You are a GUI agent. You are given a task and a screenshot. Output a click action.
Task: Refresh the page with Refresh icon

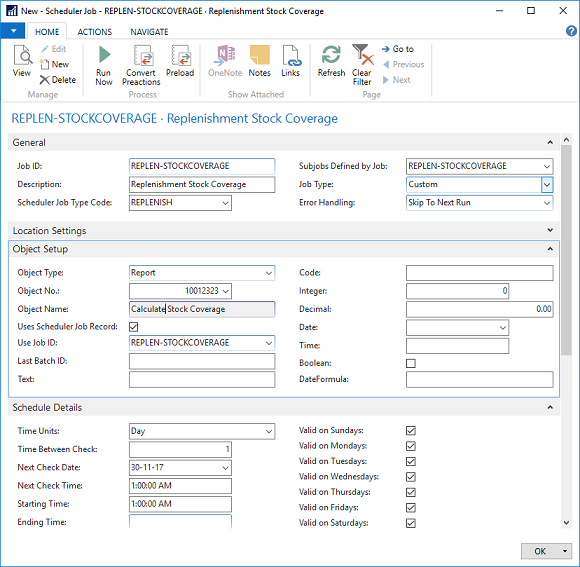331,55
